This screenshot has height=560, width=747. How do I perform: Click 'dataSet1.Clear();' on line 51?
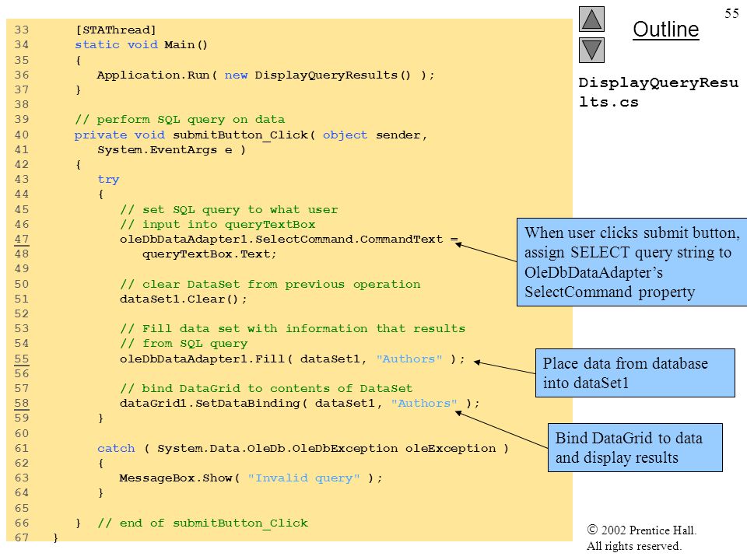click(x=184, y=299)
